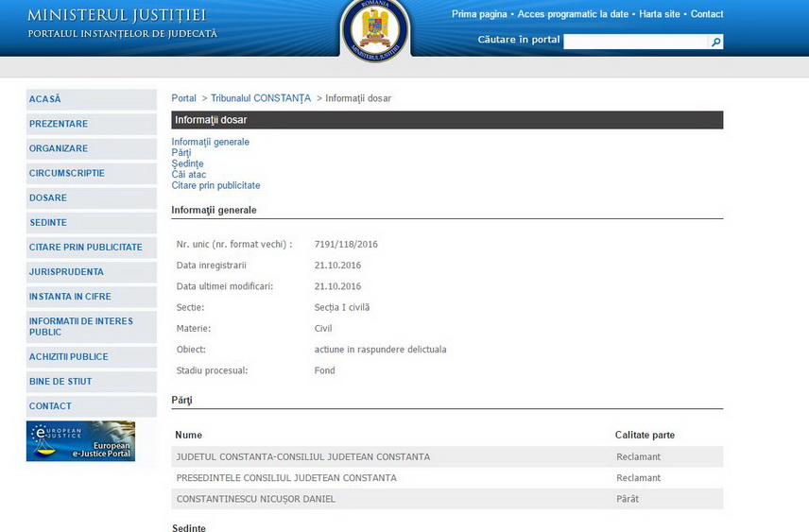Screen dimensions: 809x532
Task: Open the Harta site link
Action: 659,14
